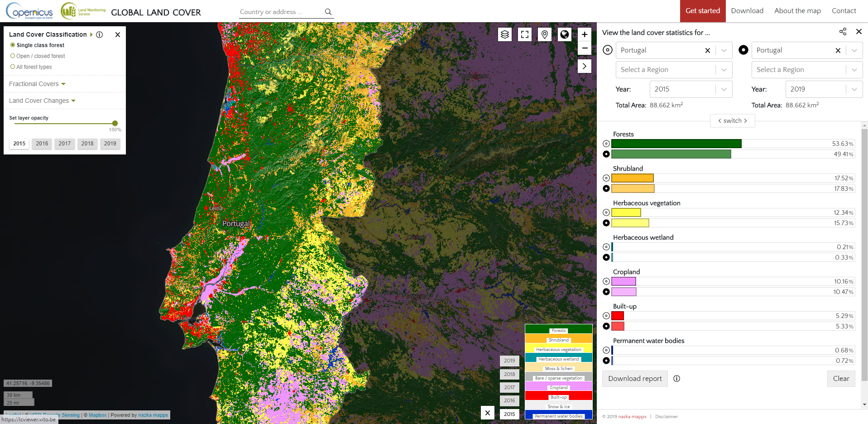
Task: Click the globe icon to reset map view
Action: point(564,34)
